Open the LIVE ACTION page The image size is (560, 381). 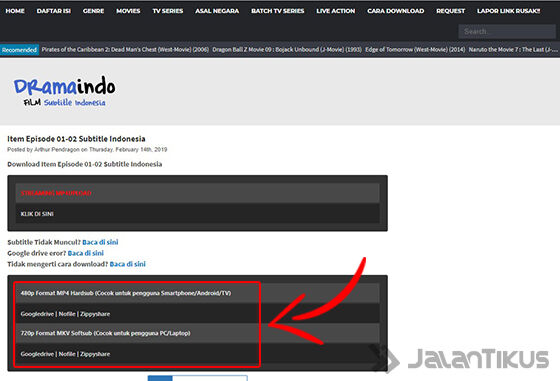click(336, 11)
